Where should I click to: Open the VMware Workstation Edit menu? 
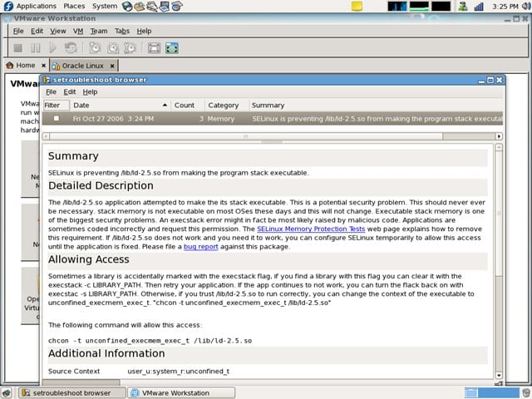37,31
